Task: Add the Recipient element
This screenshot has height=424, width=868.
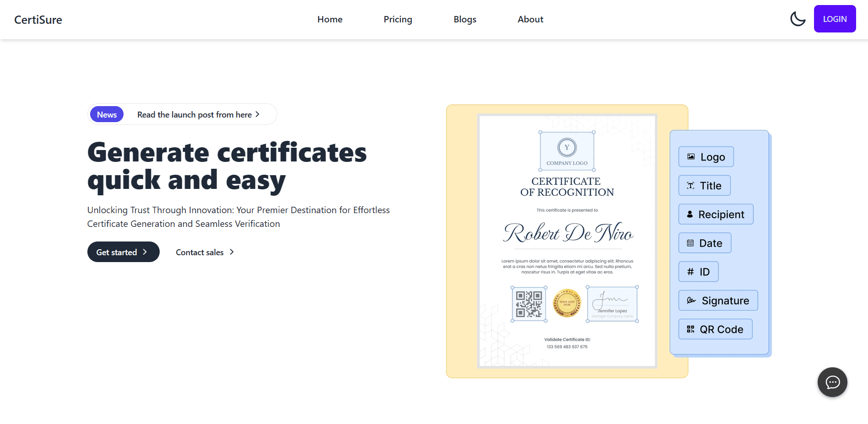Action: [x=715, y=214]
